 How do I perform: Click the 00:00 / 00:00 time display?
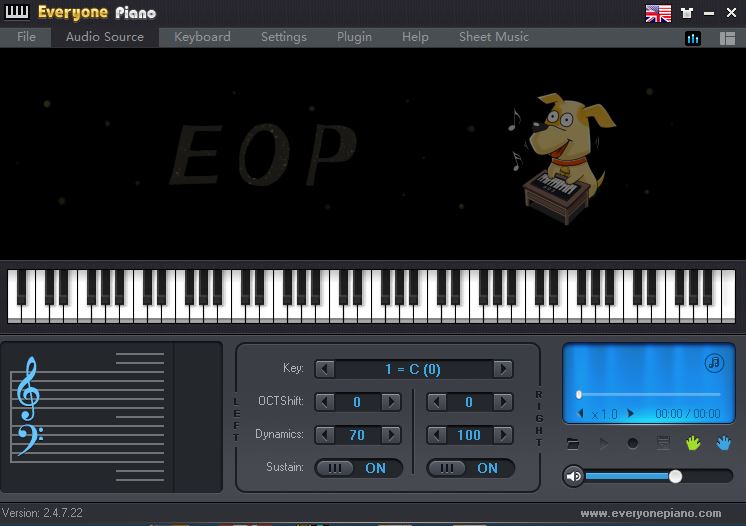[x=687, y=414]
